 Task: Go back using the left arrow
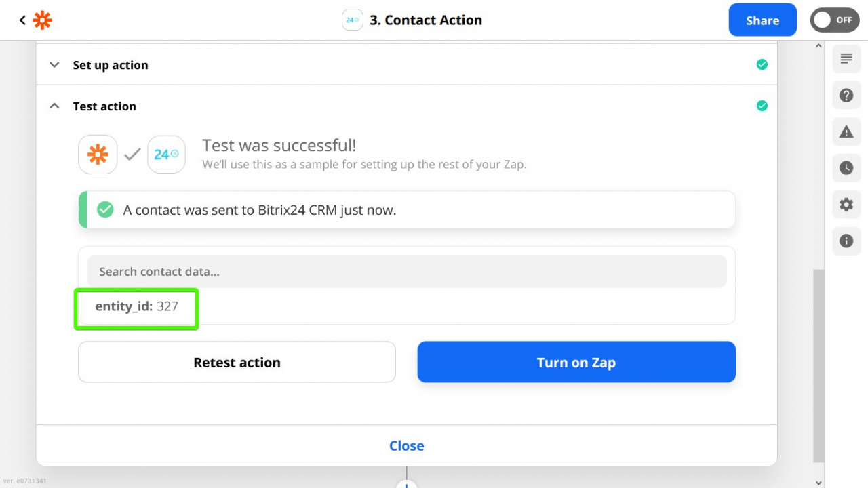[22, 20]
